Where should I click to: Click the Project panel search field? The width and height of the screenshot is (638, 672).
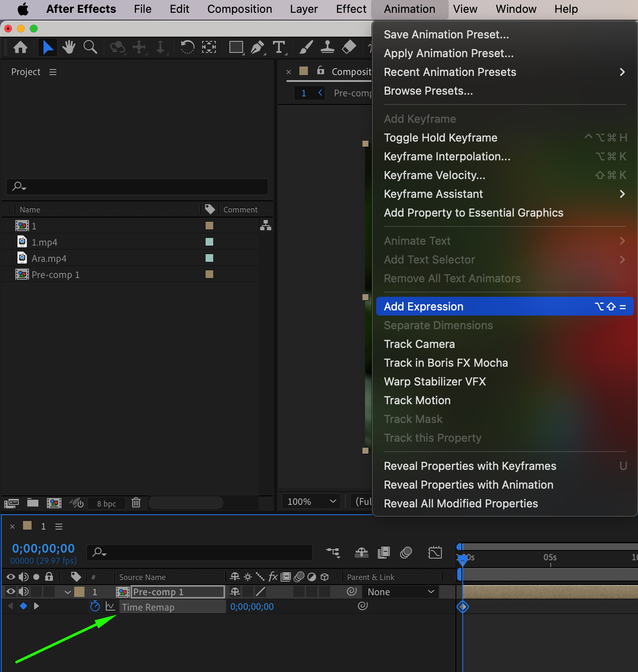click(137, 186)
